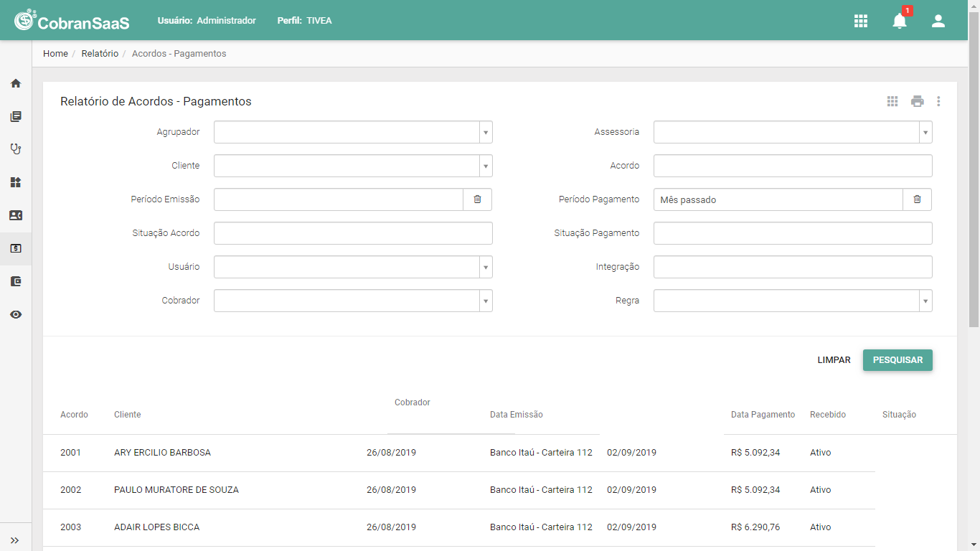The height and width of the screenshot is (551, 980).
Task: Expand the Regra dropdown arrow
Action: (x=925, y=301)
